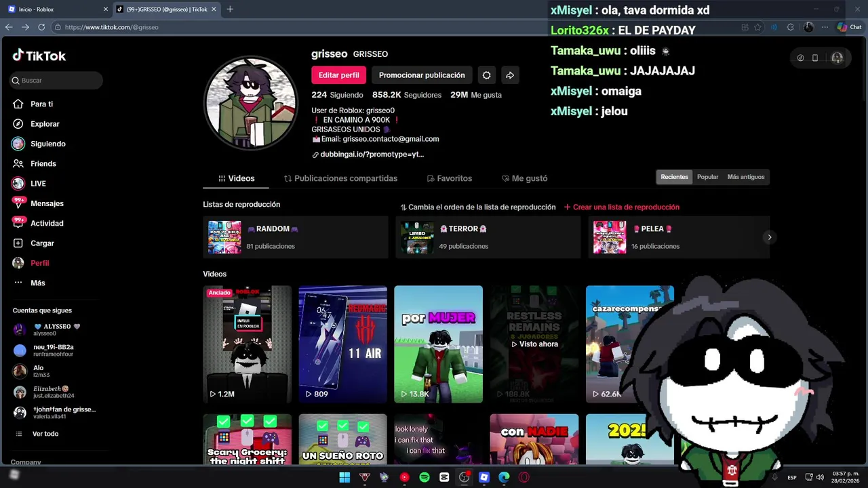Viewport: 868px width, 488px height.
Task: Open the Favoritos tab
Action: tap(449, 178)
